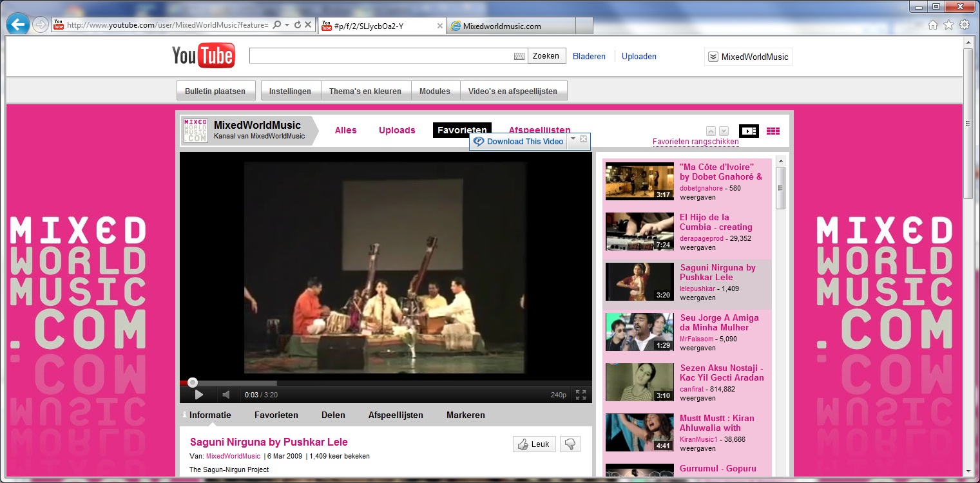Close the #p/f/2/SLJycbOa2-Y browser tab
Screen dimensions: 980x483
click(440, 26)
